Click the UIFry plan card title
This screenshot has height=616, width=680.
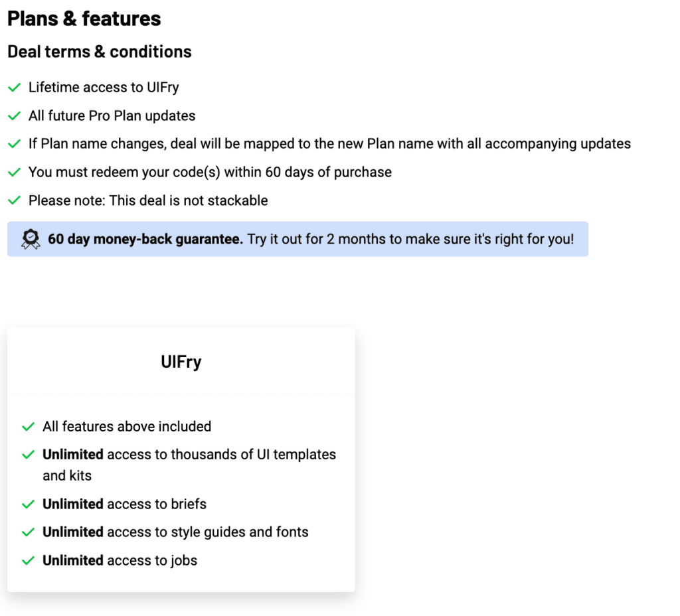[181, 362]
